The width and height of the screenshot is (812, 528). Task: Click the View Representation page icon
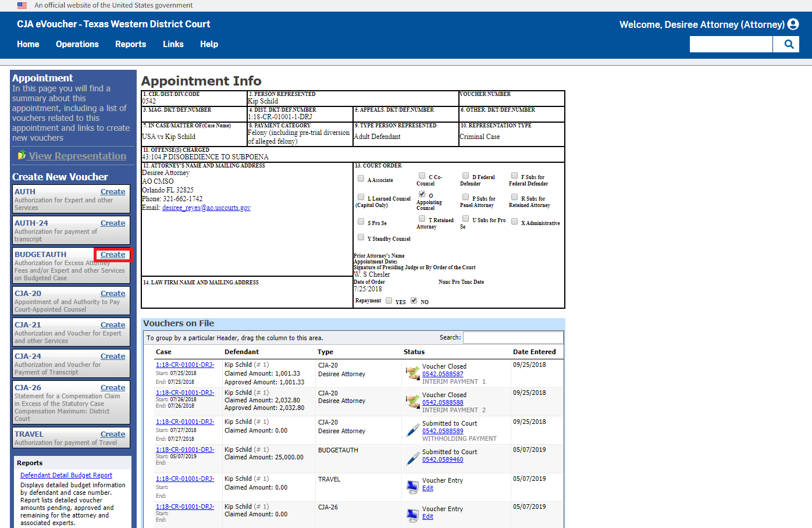22,155
